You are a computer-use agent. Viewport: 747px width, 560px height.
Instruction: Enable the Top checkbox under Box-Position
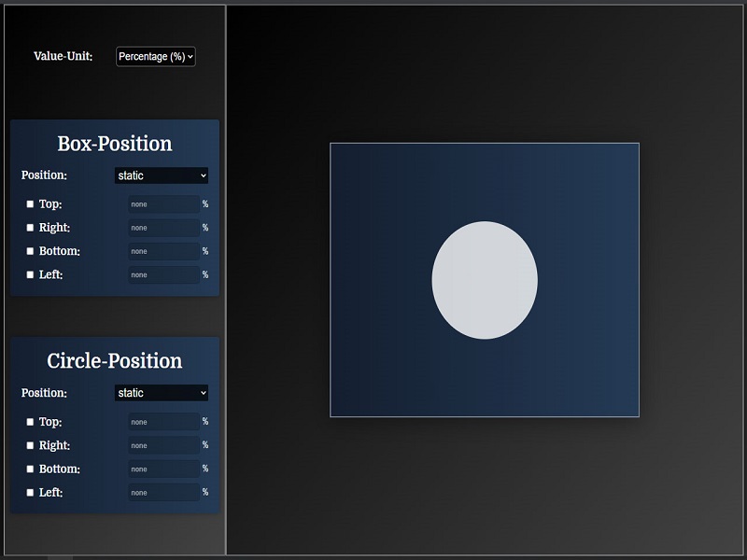click(29, 203)
